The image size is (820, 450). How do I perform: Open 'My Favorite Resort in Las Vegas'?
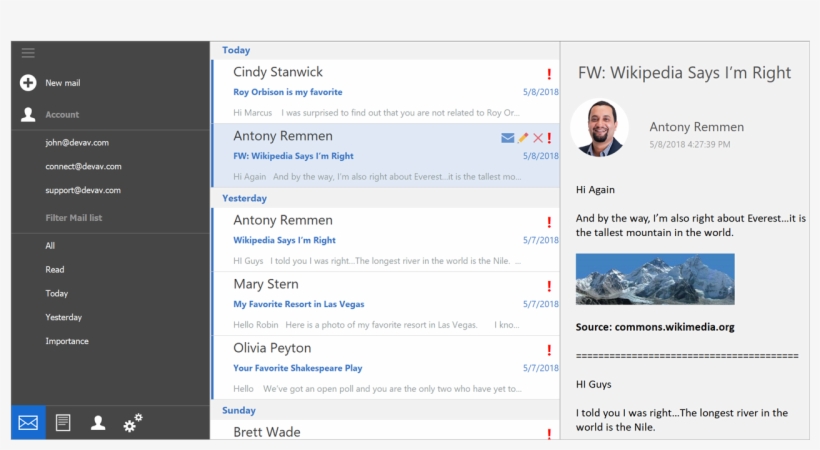point(299,304)
